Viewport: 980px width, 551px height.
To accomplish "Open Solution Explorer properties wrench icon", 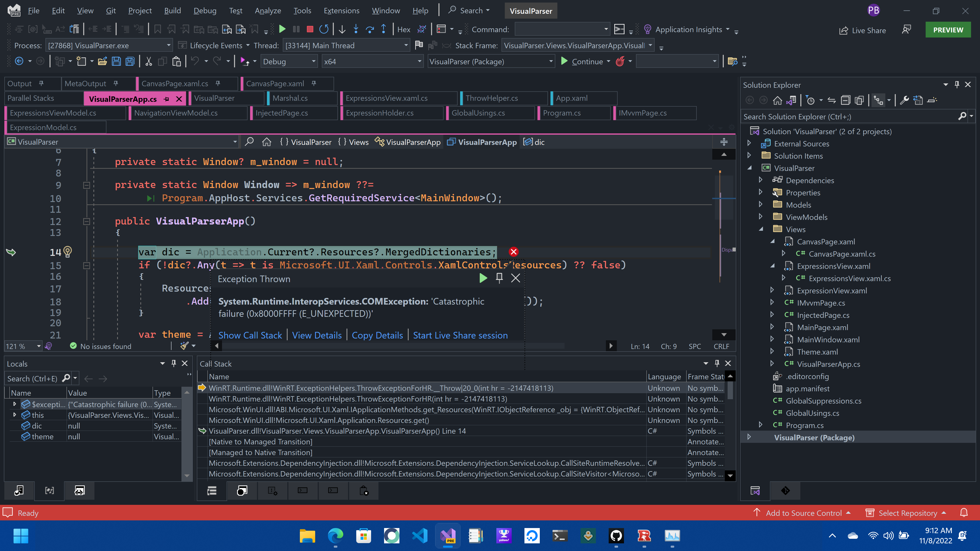I will click(904, 101).
